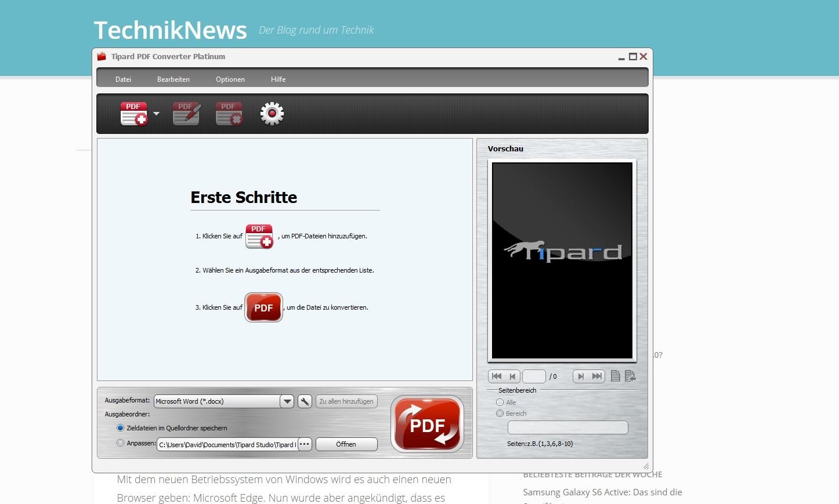Open the preferences gear icon
Image resolution: width=839 pixels, height=504 pixels.
272,114
